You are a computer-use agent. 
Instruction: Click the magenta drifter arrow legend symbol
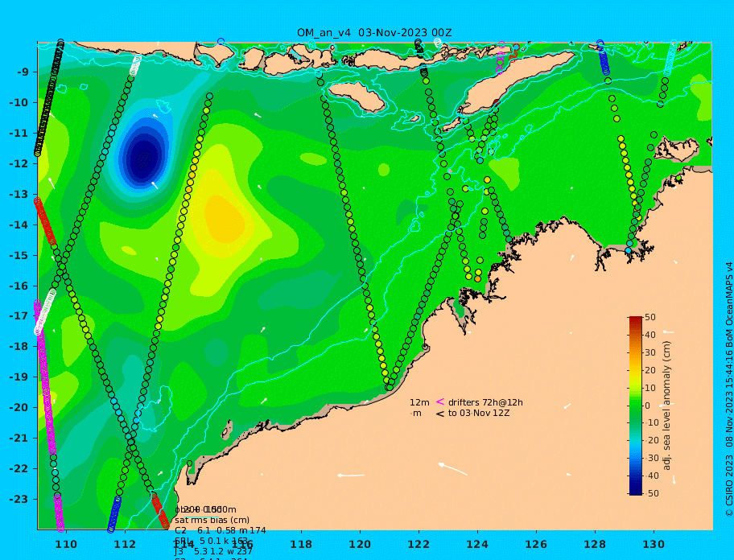[x=440, y=401]
